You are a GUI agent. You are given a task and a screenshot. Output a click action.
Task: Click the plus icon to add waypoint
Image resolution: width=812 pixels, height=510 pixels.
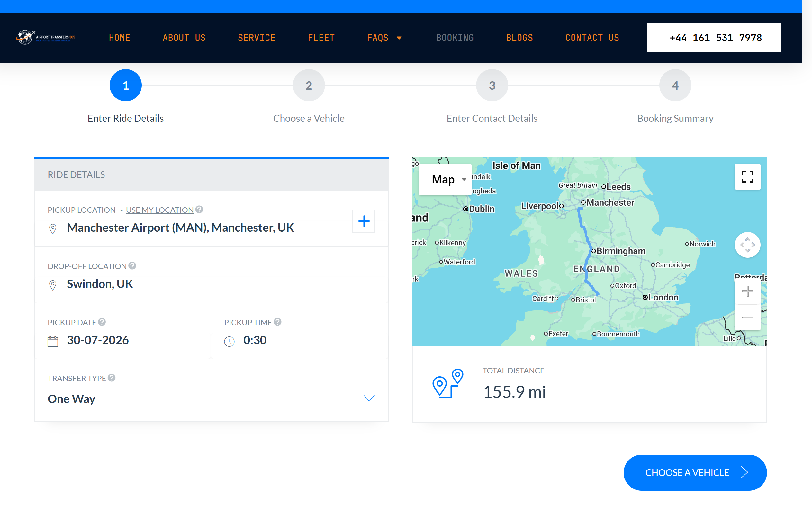(x=364, y=221)
